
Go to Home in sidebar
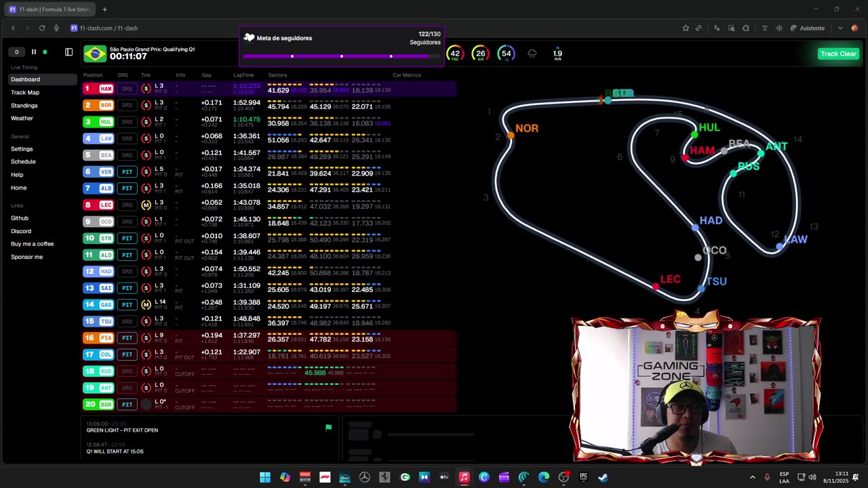tap(19, 187)
